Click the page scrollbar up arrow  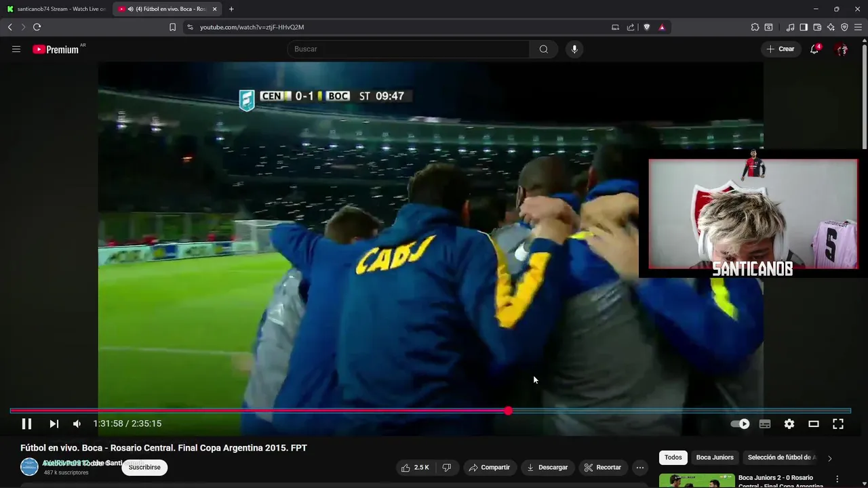click(864, 40)
